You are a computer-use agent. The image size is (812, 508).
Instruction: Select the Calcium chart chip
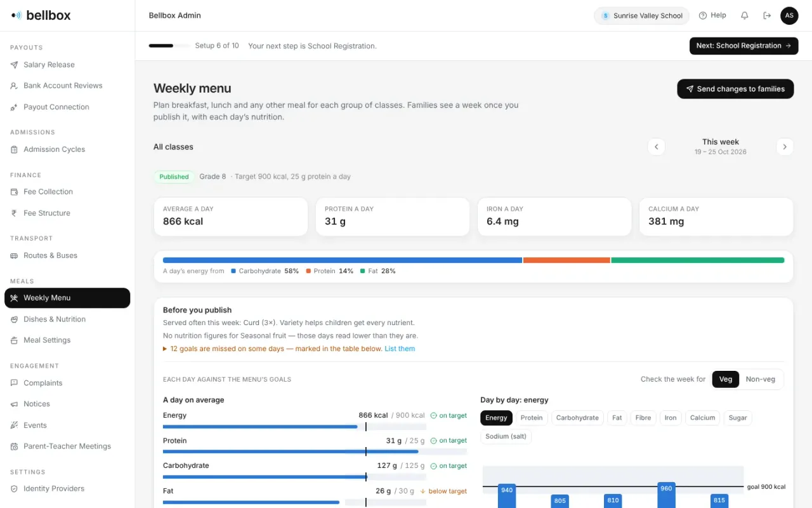coord(703,418)
